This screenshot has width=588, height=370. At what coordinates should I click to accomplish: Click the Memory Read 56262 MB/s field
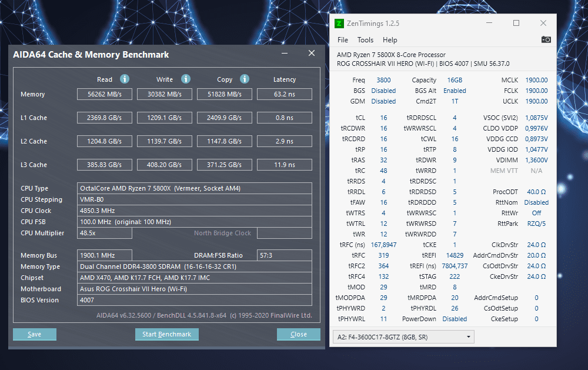(x=105, y=94)
